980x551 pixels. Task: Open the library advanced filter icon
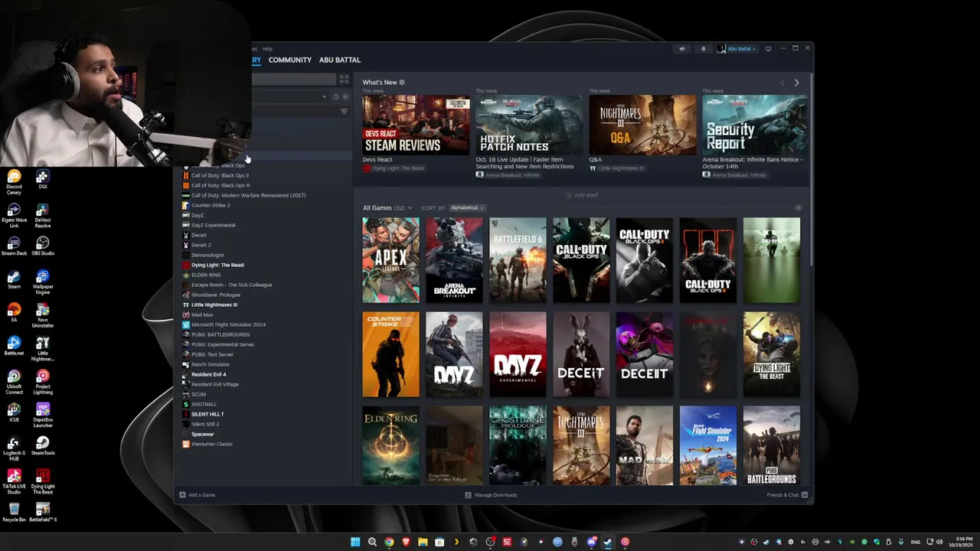pos(344,112)
